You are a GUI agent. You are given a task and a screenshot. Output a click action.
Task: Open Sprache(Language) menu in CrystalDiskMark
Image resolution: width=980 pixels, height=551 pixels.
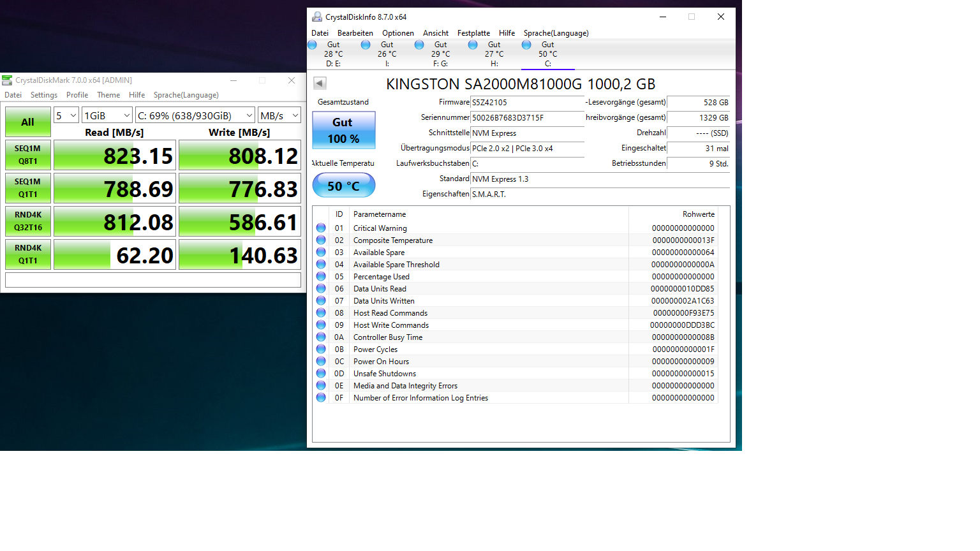[x=186, y=95]
